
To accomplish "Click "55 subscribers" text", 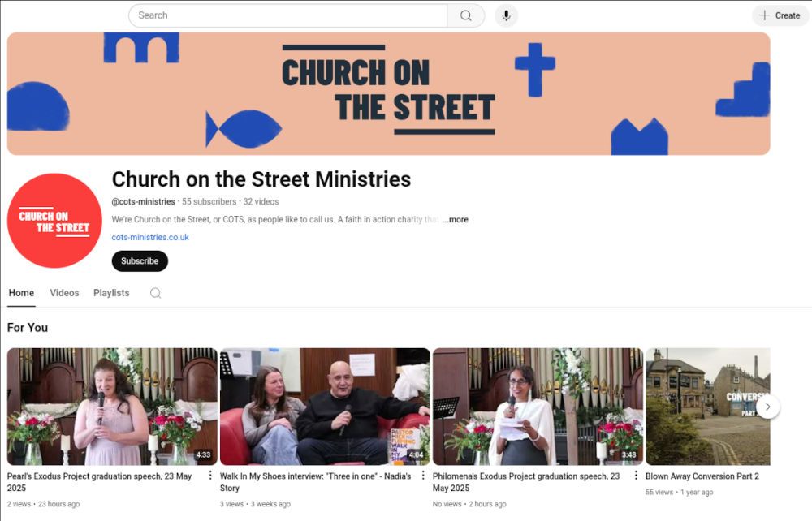I will tap(209, 202).
